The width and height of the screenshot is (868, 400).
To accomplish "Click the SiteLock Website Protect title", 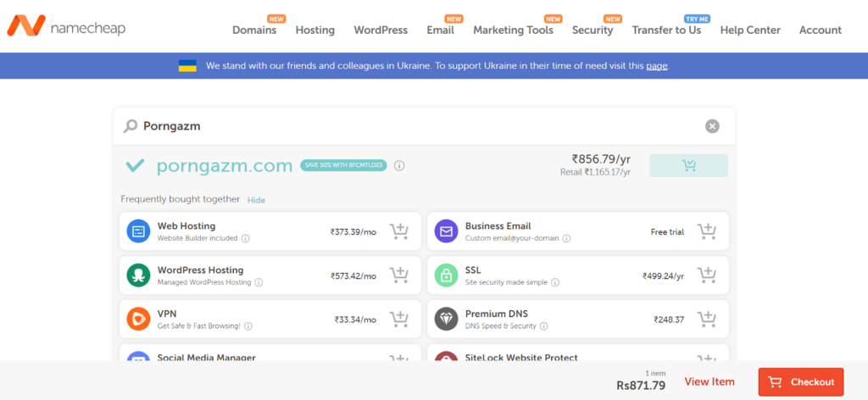I will tap(521, 358).
